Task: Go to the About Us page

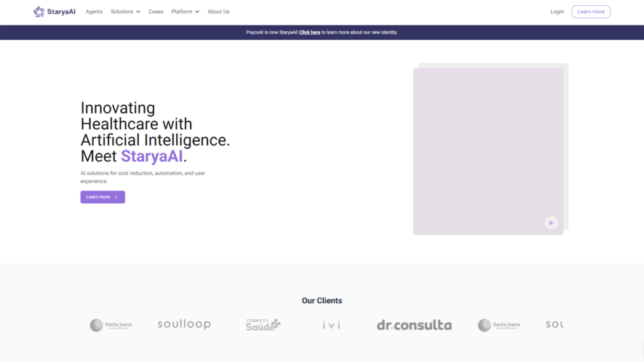Action: (x=218, y=12)
